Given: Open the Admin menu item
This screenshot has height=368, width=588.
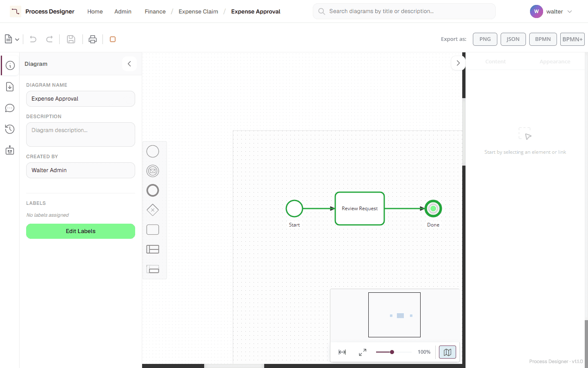Looking at the screenshot, I should (123, 11).
